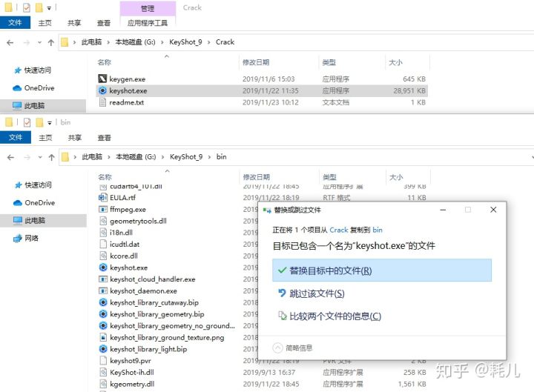This screenshot has height=392, width=534.
Task: Click the kgeometry.dll file icon
Action: (x=103, y=384)
